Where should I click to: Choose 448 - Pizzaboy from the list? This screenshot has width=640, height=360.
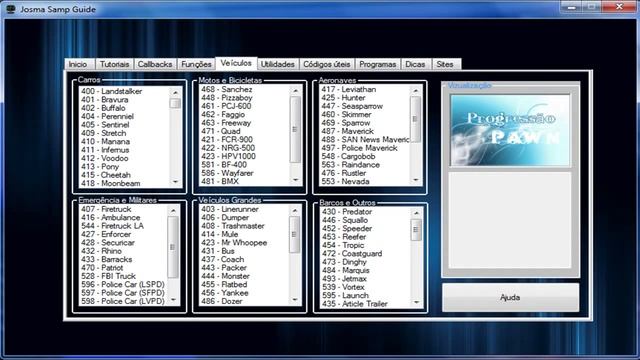pyautogui.click(x=227, y=98)
